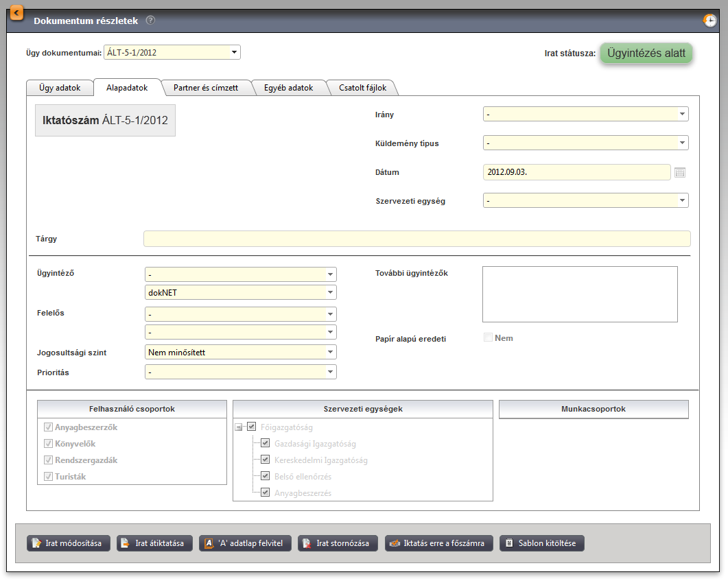Click the Szervezeti egységek header

(x=362, y=409)
